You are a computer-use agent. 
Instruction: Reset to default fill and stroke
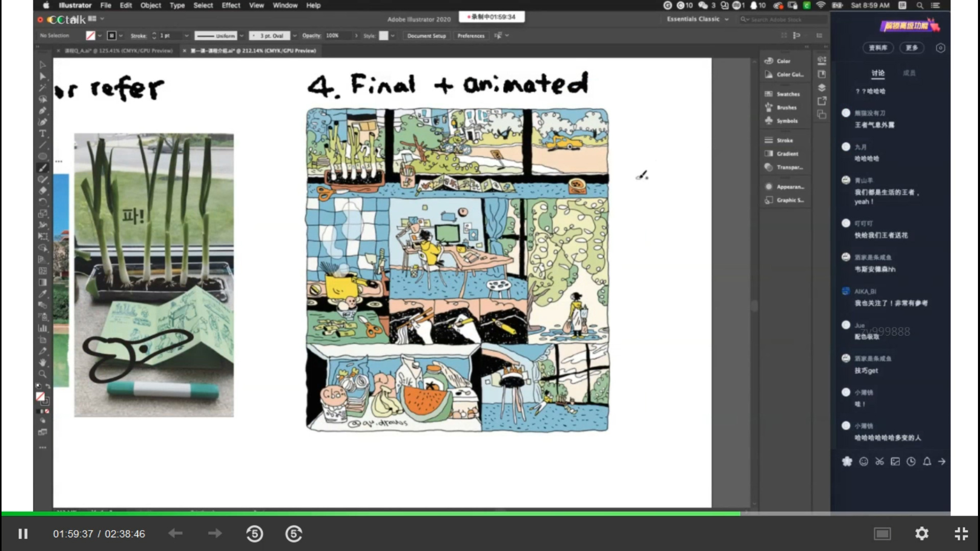click(38, 386)
